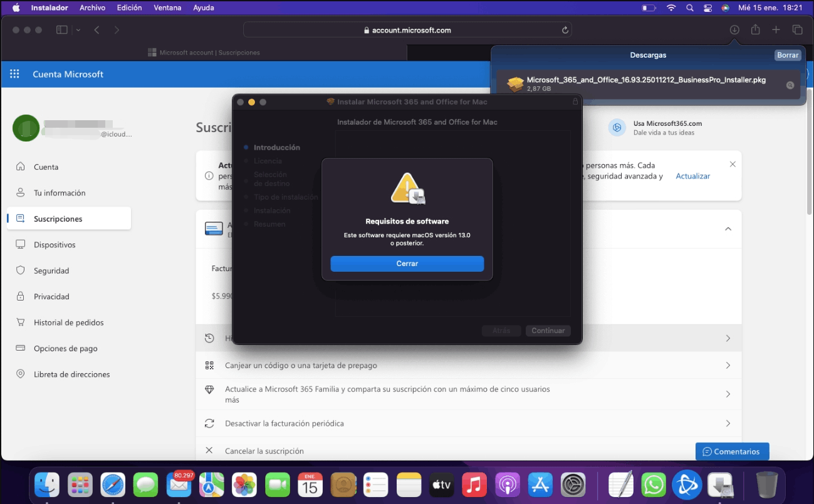Viewport: 814px width, 504px height.
Task: Open the Comentarios feedback button
Action: [732, 451]
